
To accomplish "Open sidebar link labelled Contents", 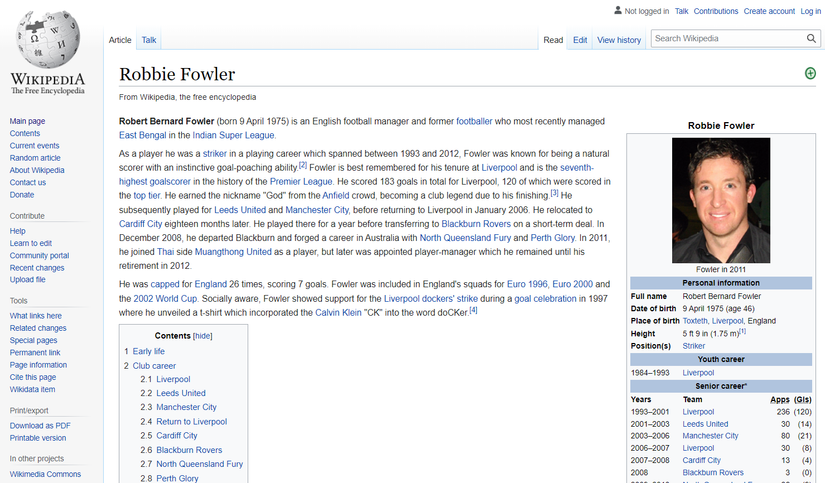I will click(x=25, y=133).
